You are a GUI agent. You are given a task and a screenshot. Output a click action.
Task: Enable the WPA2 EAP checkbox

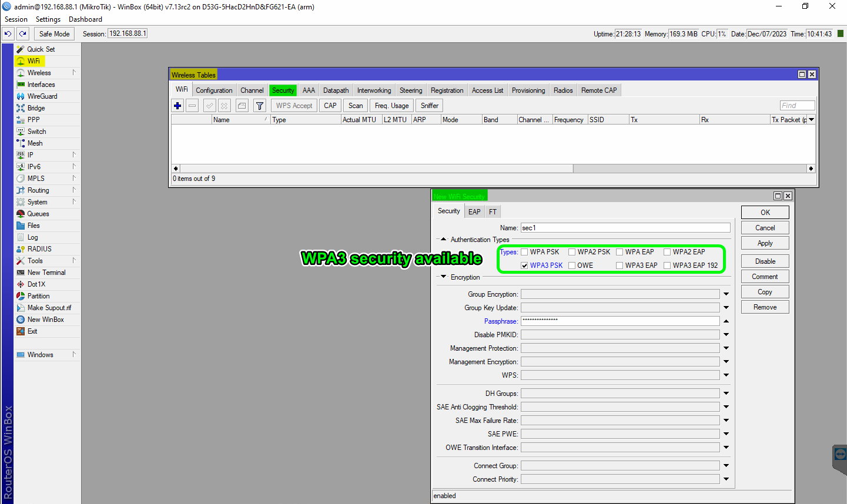point(667,252)
